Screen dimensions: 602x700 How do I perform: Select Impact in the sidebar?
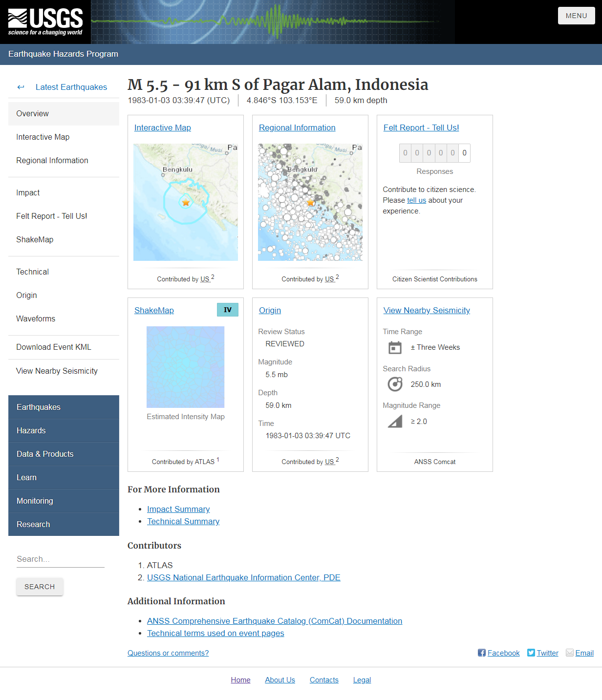pyautogui.click(x=64, y=193)
